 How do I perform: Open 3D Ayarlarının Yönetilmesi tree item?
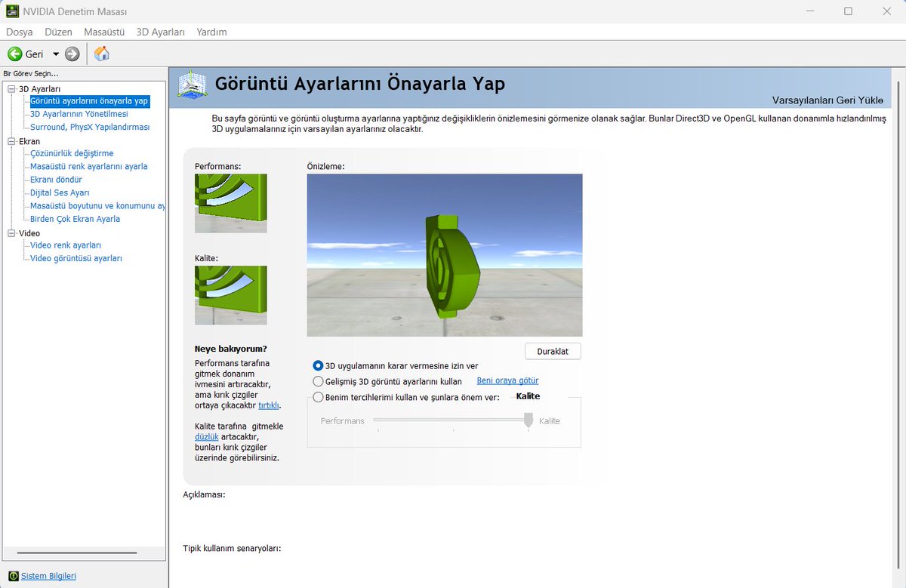(79, 114)
